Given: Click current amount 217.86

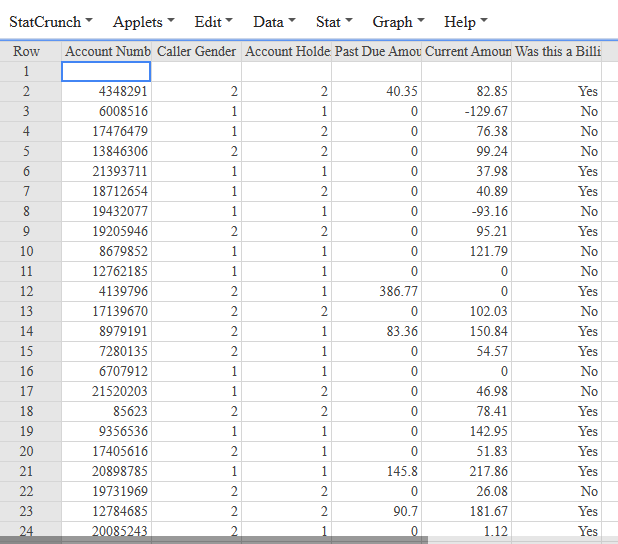Looking at the screenshot, I should click(x=467, y=471).
